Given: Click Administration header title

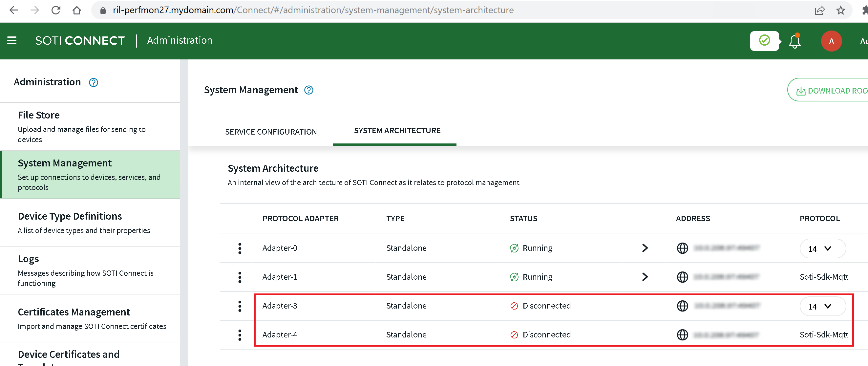Looking at the screenshot, I should tap(180, 40).
